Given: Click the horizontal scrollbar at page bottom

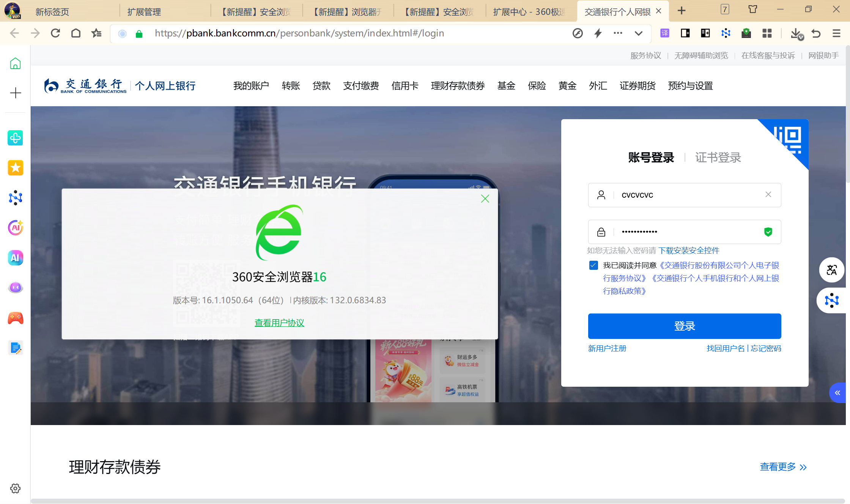Looking at the screenshot, I should (x=438, y=501).
